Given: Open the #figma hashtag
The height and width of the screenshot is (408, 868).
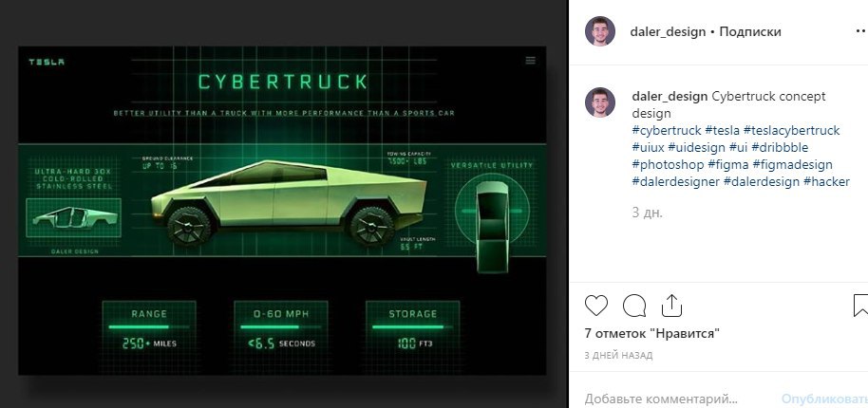Looking at the screenshot, I should tap(728, 165).
